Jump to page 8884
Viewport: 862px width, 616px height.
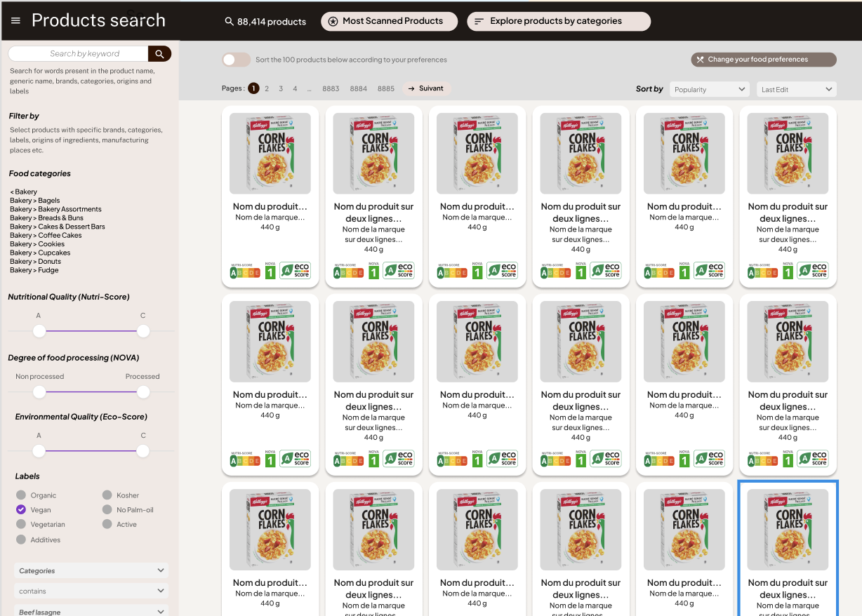359,89
